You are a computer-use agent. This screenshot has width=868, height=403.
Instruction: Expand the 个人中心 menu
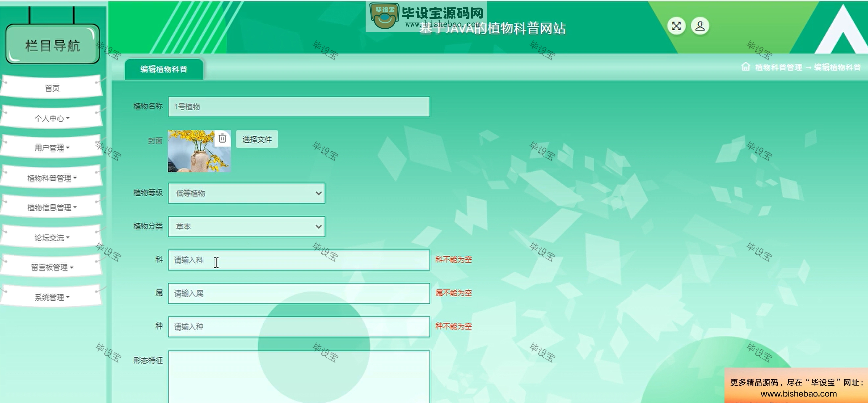[x=52, y=118]
